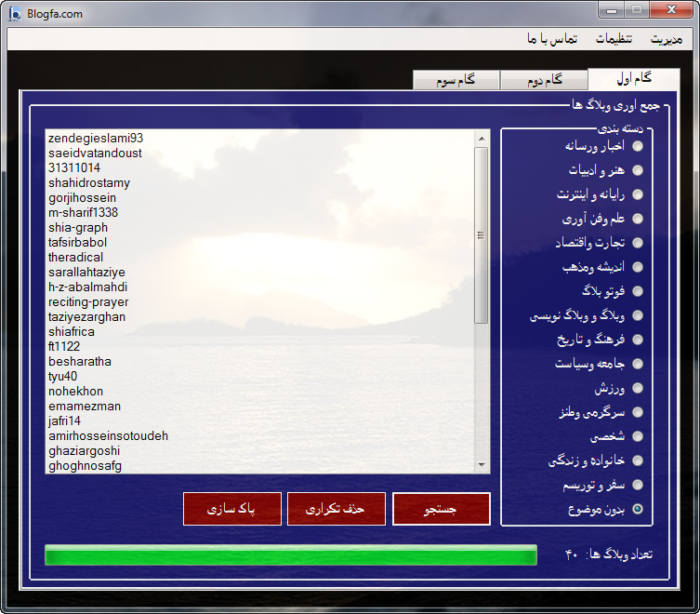The width and height of the screenshot is (700, 614).
Task: Click the green progress bar
Action: [x=291, y=555]
